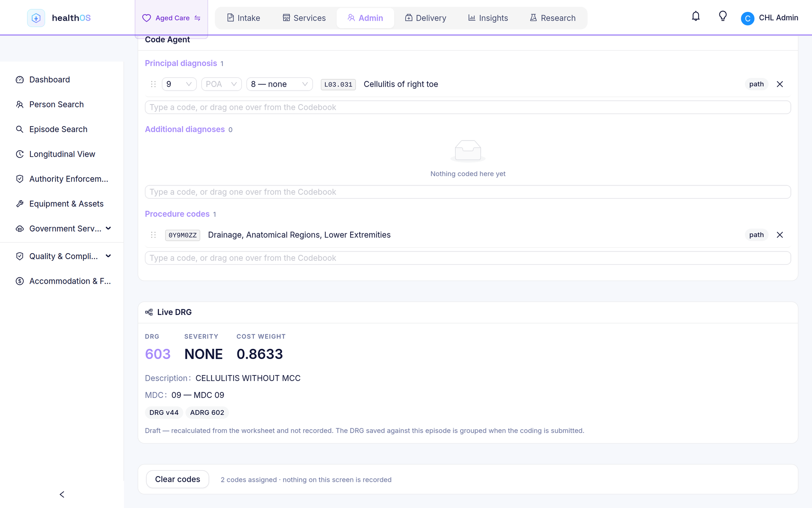
Task: Click the Clear codes button
Action: point(178,479)
